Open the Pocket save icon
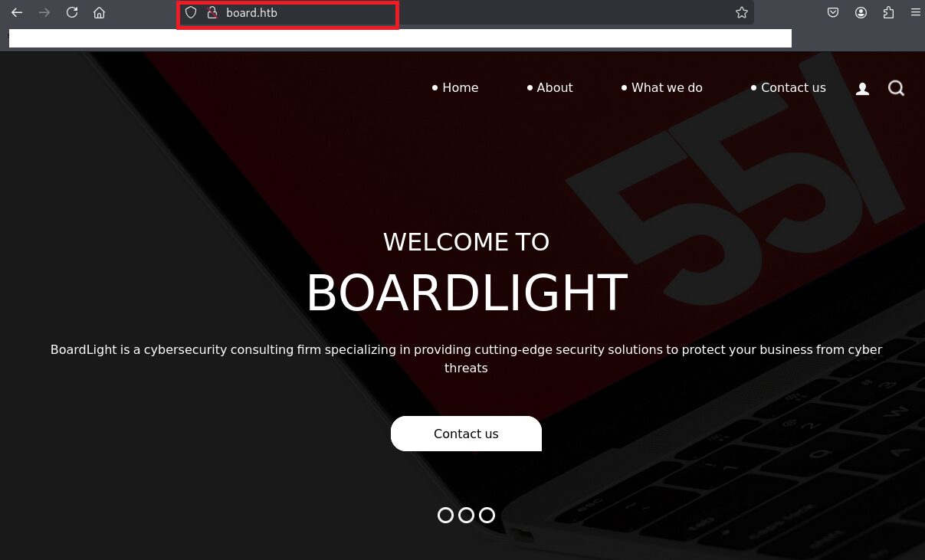 (832, 12)
